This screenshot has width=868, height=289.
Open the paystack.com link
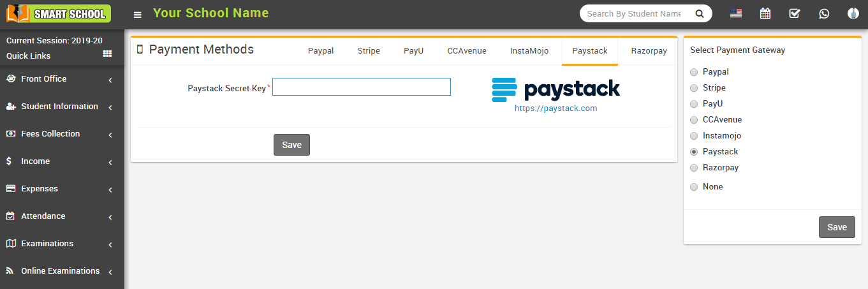click(x=555, y=108)
